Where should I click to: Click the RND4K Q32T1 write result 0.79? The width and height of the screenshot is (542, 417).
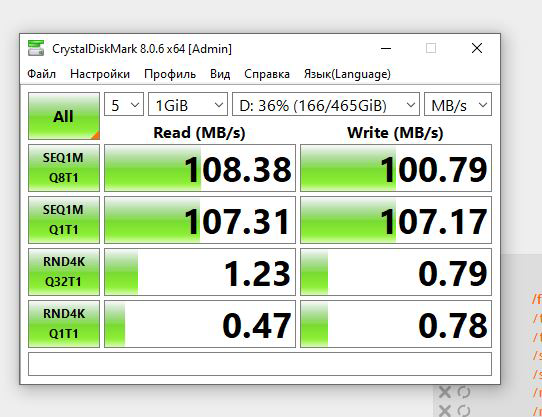click(396, 272)
